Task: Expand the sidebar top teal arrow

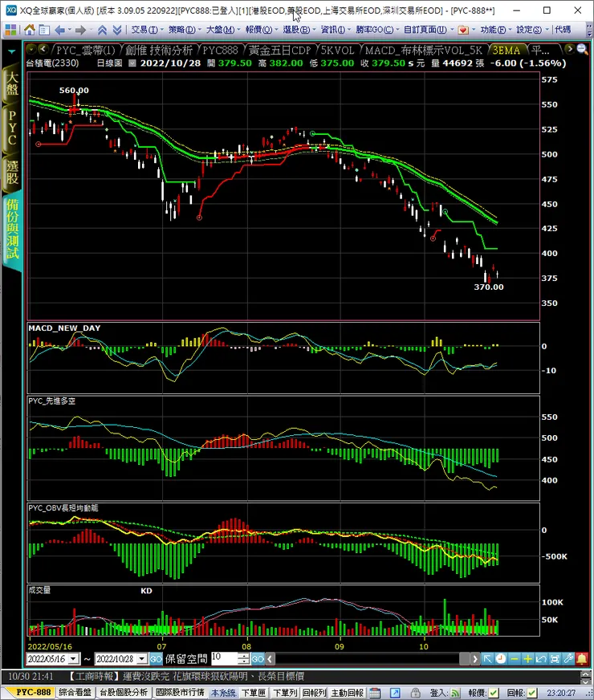Action: [11, 51]
